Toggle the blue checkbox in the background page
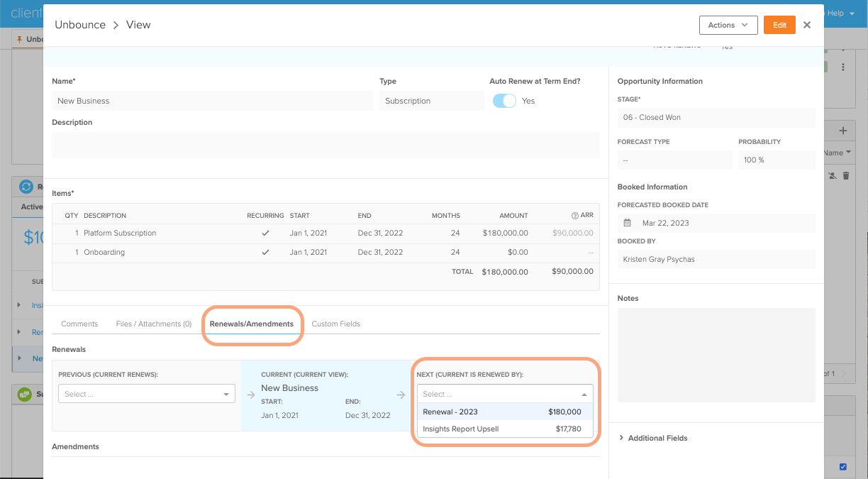This screenshot has width=868, height=479. pos(843,467)
